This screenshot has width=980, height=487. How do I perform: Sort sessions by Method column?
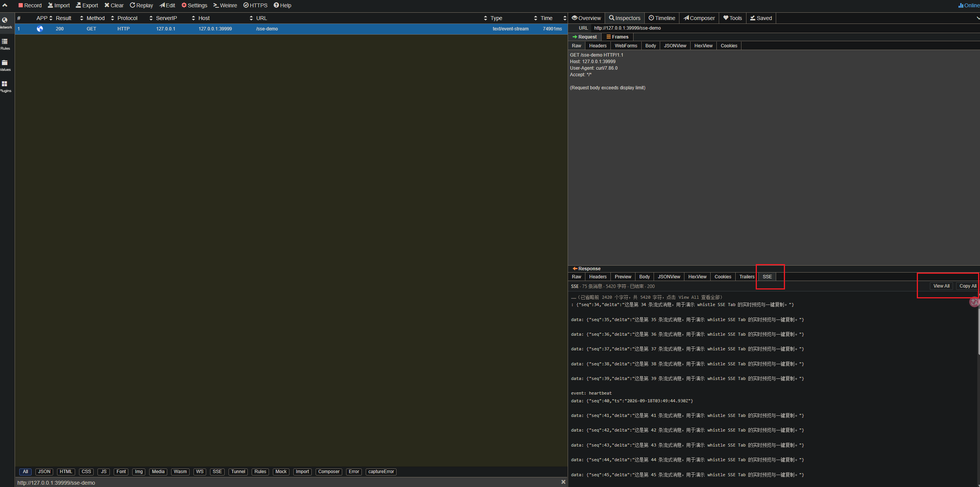coord(100,18)
